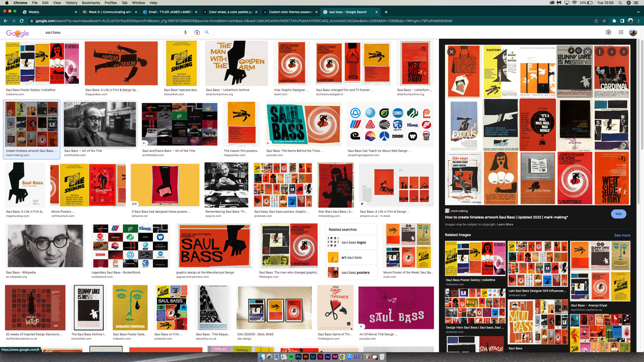
Task: Open DAC DESIGN - SAUL BASS result
Action: tap(275, 308)
